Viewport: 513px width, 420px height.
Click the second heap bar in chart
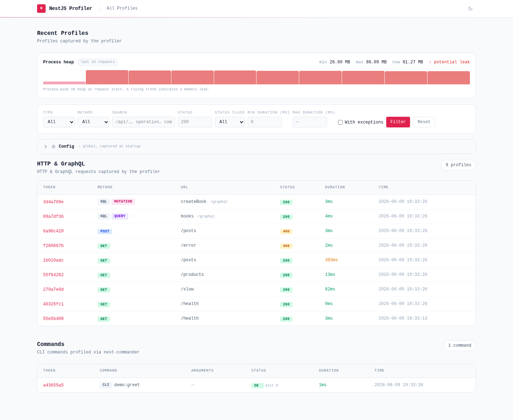point(107,77)
